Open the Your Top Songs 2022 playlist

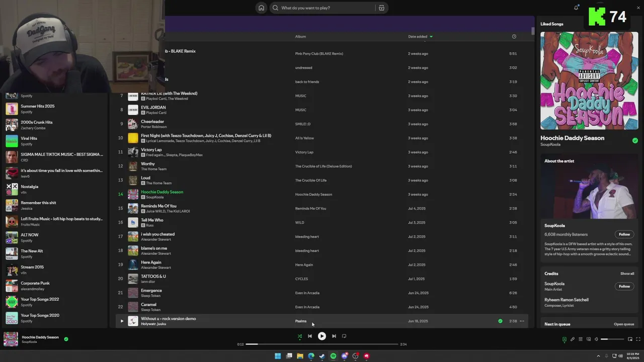tap(54, 302)
